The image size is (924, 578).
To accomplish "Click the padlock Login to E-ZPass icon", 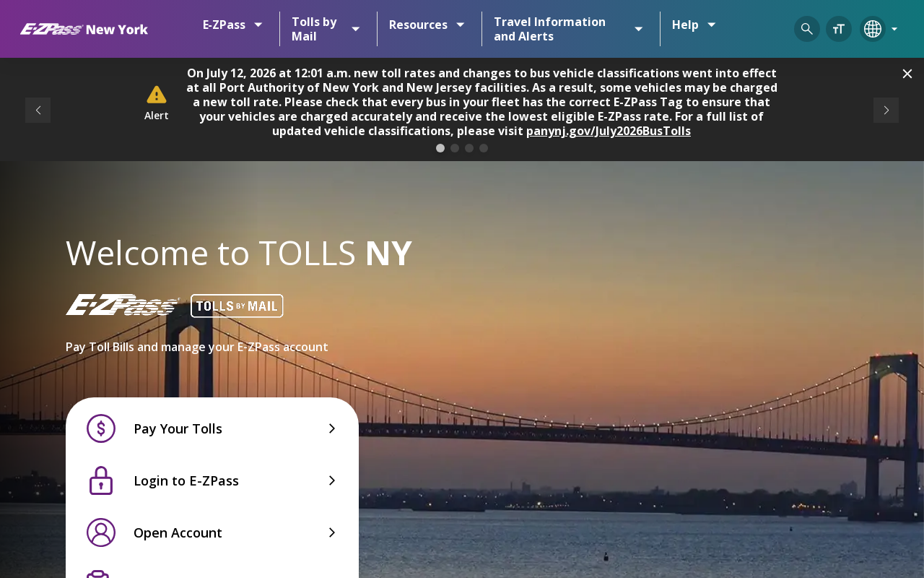I will (x=101, y=480).
